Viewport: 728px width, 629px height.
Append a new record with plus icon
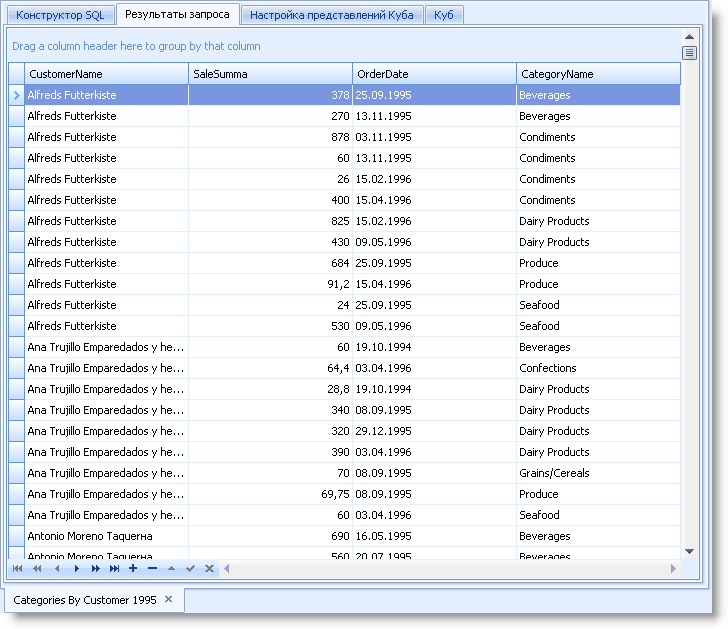pos(133,569)
